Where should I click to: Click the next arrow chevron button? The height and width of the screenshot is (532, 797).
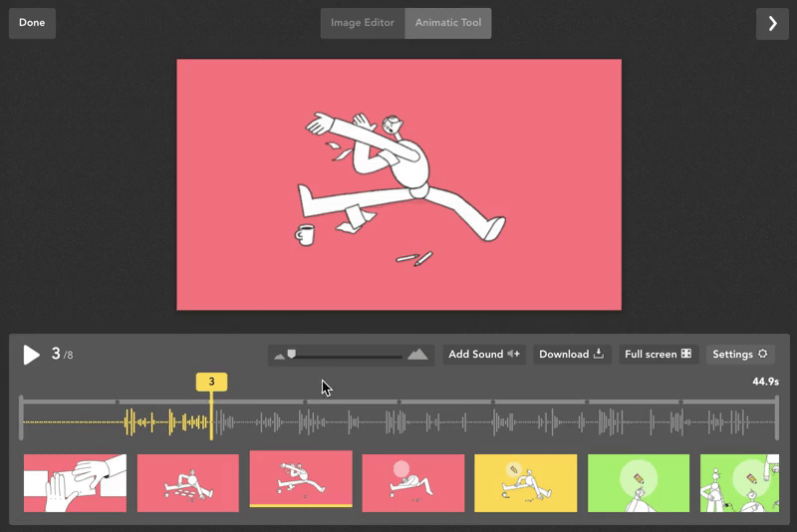pyautogui.click(x=772, y=23)
